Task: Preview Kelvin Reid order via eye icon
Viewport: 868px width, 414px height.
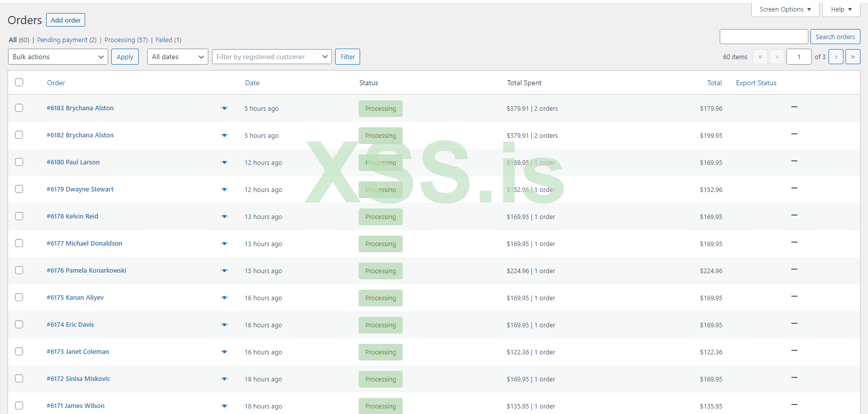Action: click(224, 217)
